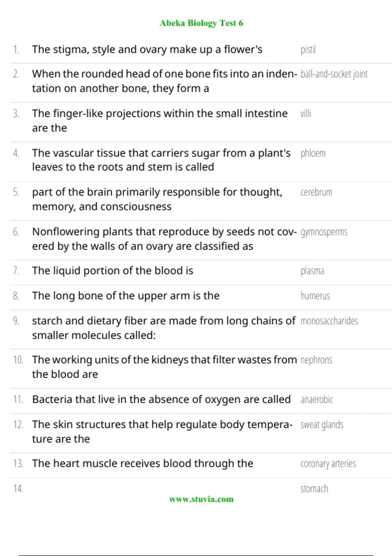
Task: Select the answer 'villi'
Action: pos(306,113)
